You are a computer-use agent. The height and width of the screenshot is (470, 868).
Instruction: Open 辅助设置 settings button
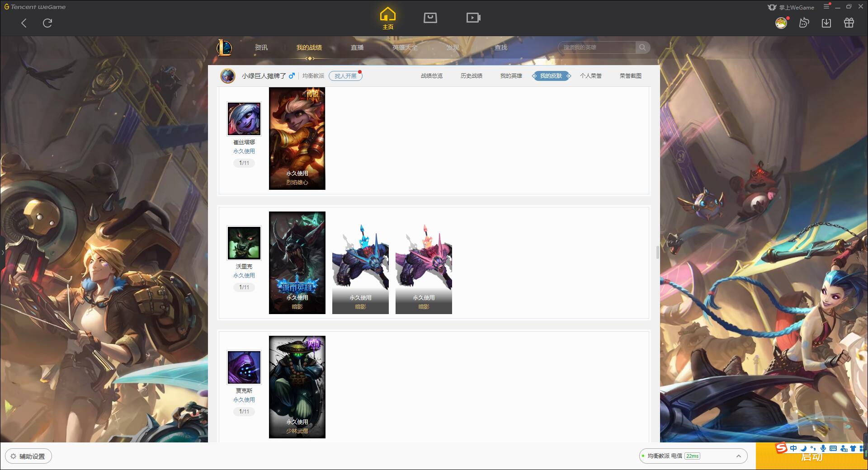tap(28, 456)
